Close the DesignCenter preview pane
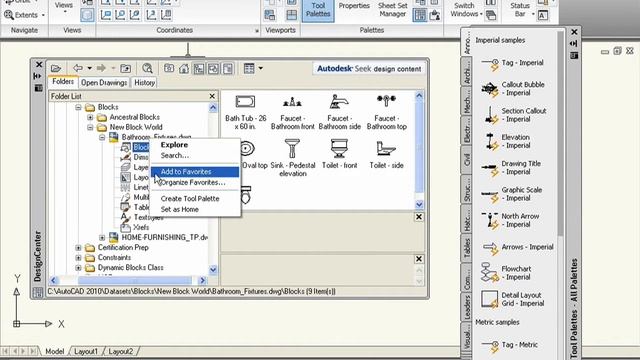Image resolution: width=640 pixels, height=360 pixels. (x=419, y=217)
